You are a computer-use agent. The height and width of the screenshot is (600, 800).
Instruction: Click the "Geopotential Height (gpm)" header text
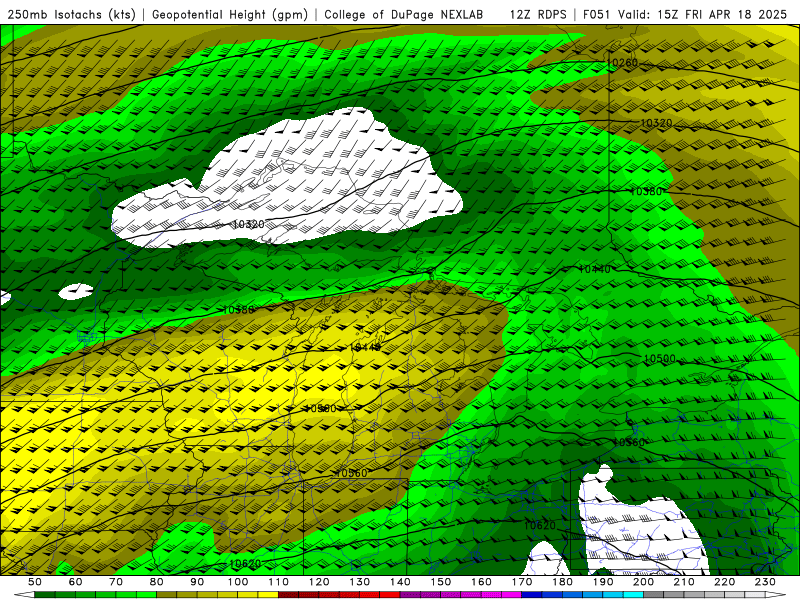[x=230, y=15]
